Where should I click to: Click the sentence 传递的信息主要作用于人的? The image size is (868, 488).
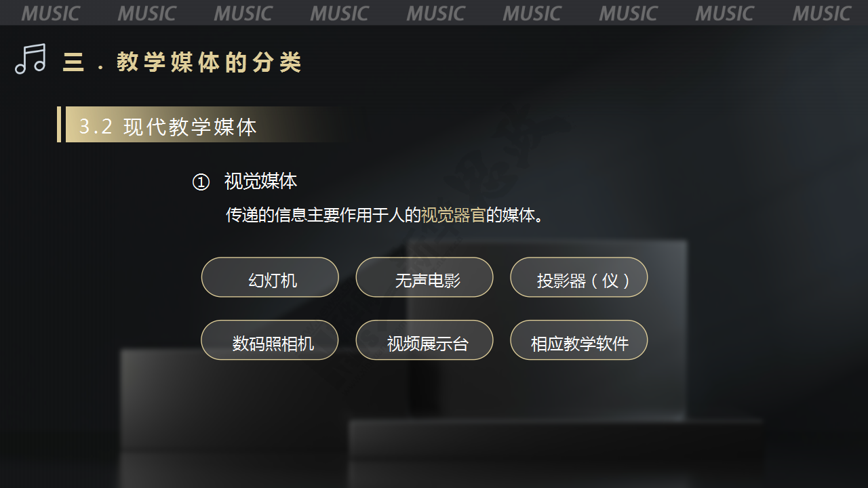pos(323,216)
